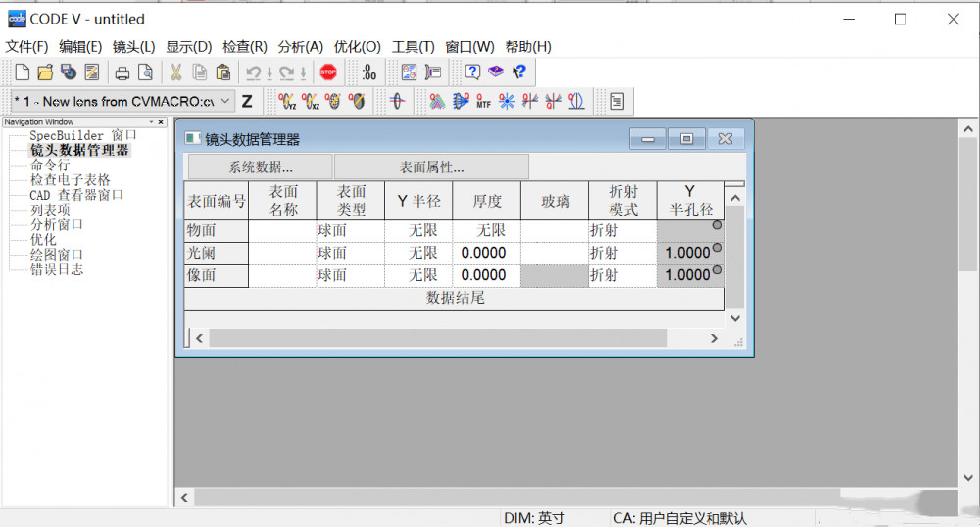
Task: Toggle the 像面 semi-aperture circle marker
Action: (717, 270)
